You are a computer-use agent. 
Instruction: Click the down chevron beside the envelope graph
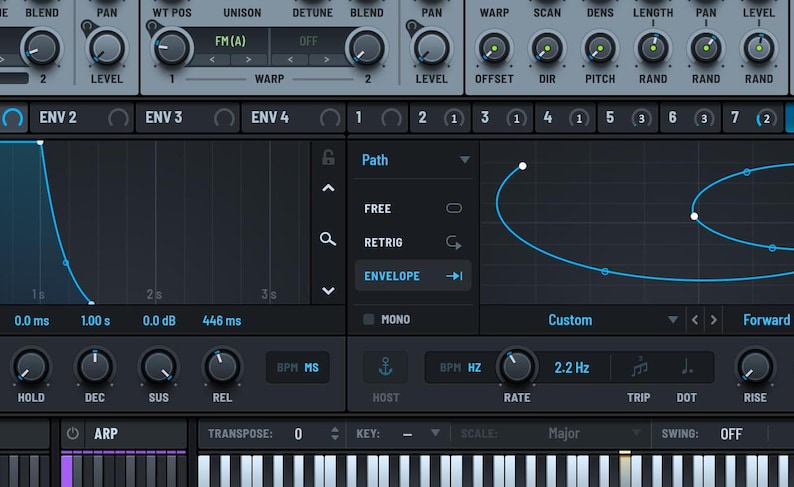click(328, 291)
